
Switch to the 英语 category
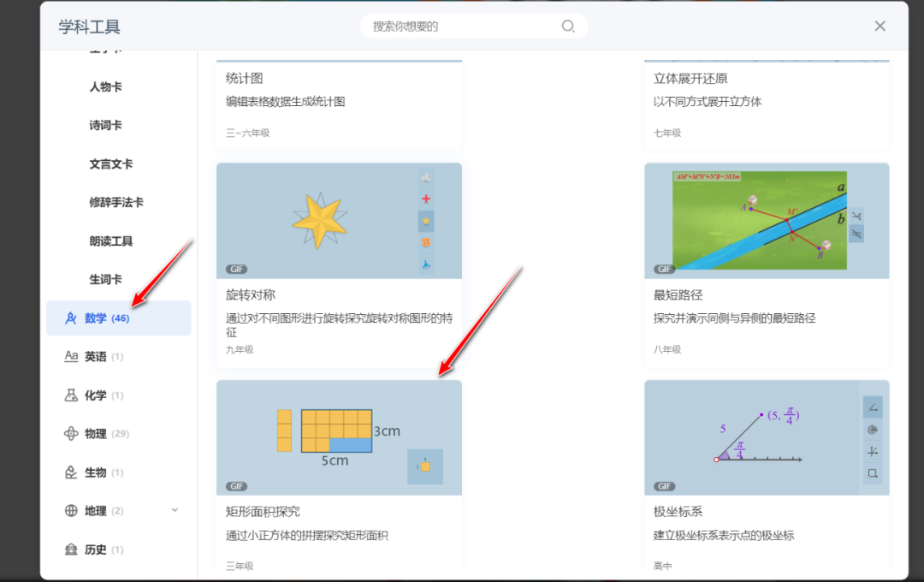[x=94, y=356]
